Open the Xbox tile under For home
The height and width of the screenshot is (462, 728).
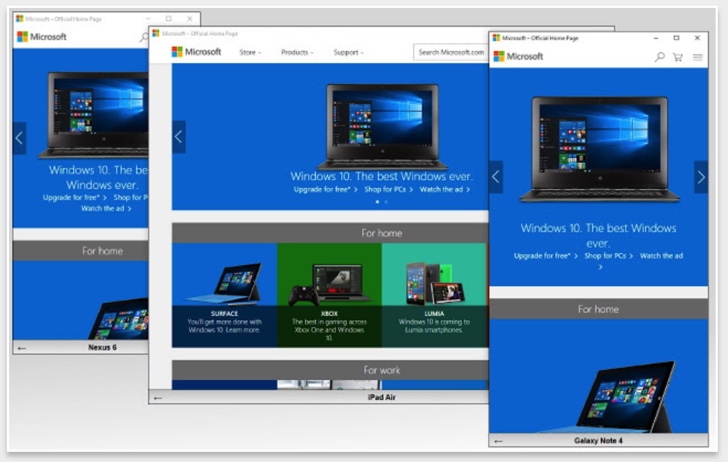[x=329, y=295]
